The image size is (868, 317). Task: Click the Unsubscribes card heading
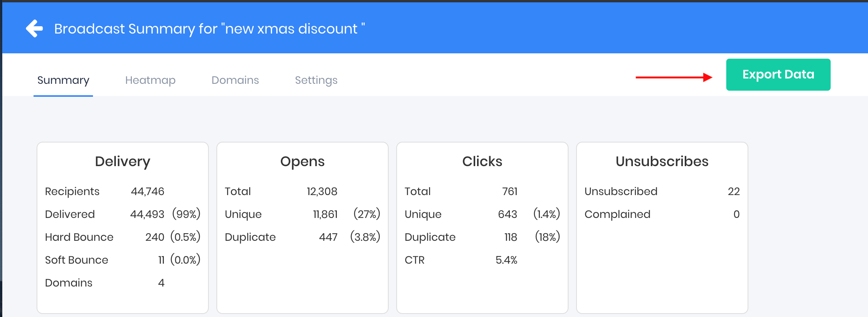coord(662,162)
